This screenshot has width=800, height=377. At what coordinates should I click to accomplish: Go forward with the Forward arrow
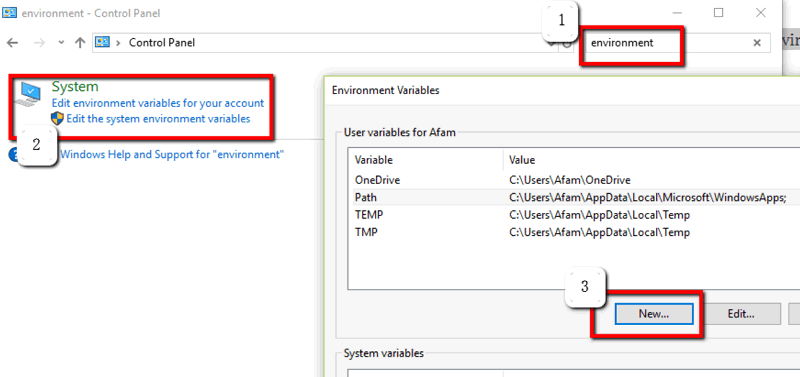(x=39, y=43)
